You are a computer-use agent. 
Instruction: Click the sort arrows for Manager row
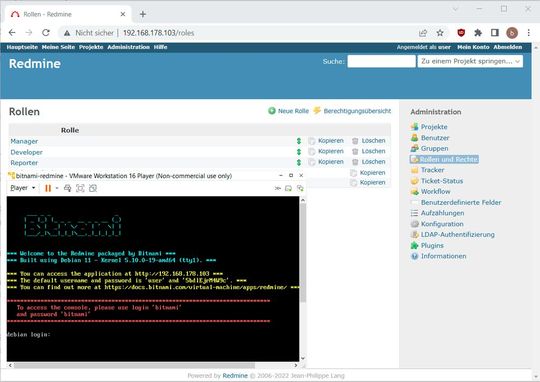pyautogui.click(x=299, y=141)
